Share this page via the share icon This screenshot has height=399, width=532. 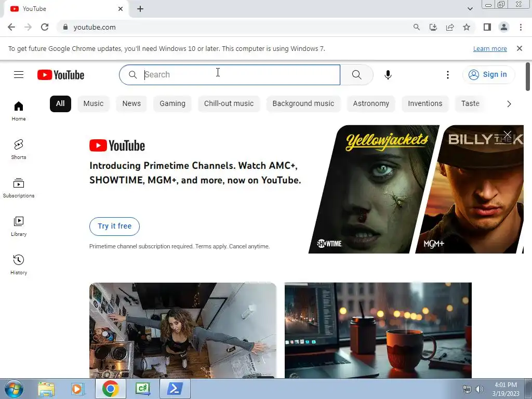click(450, 27)
